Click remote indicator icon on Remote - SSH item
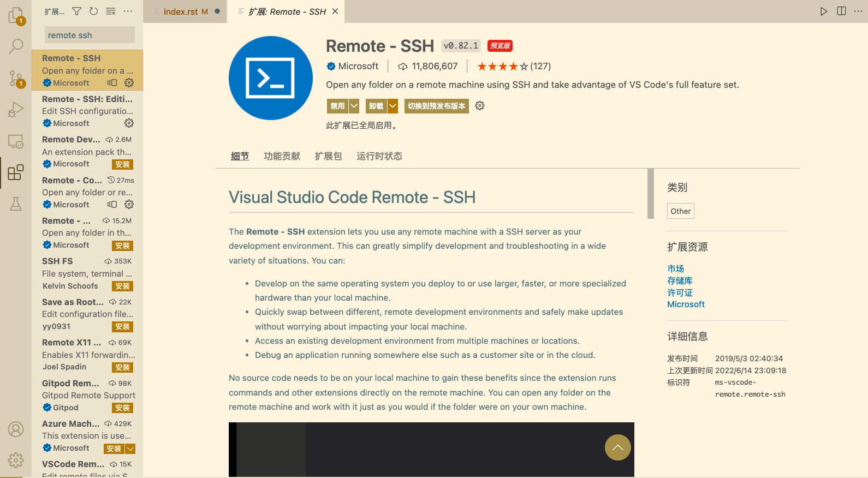The width and height of the screenshot is (868, 478). click(x=112, y=82)
